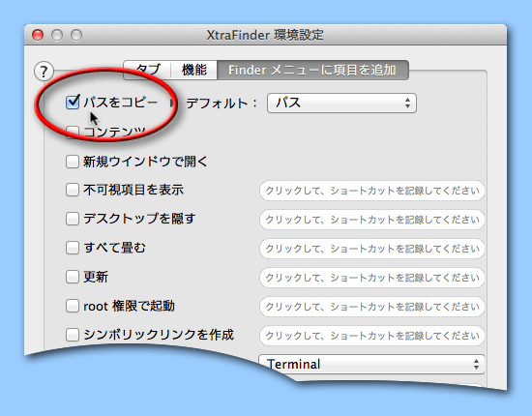Enable the シンボリックリンクを作成 checkbox
The image size is (532, 416).
[73, 335]
